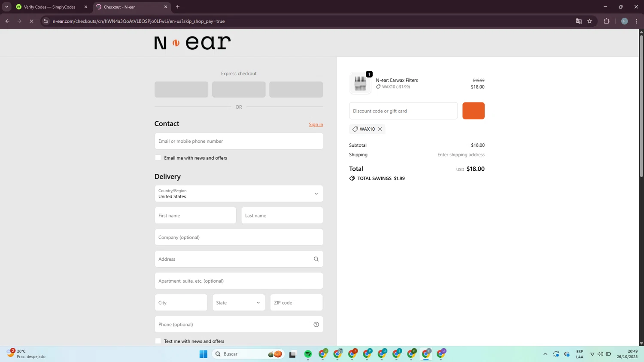Click the N-ear logo
Screen dimensions: 644x362
(192, 42)
